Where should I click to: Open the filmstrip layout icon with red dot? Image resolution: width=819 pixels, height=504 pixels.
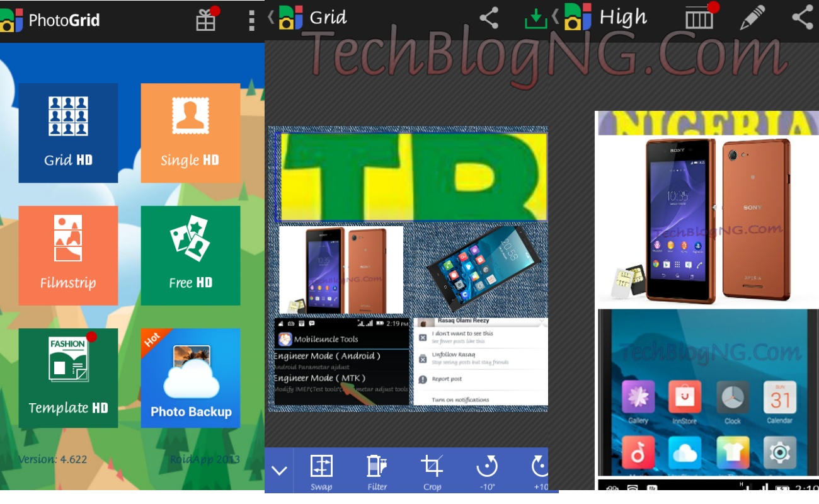pyautogui.click(x=701, y=17)
